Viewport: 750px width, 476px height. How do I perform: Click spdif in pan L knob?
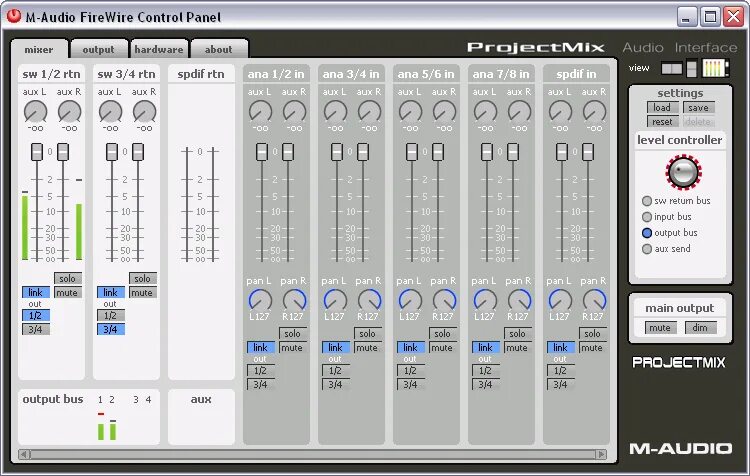pyautogui.click(x=561, y=300)
